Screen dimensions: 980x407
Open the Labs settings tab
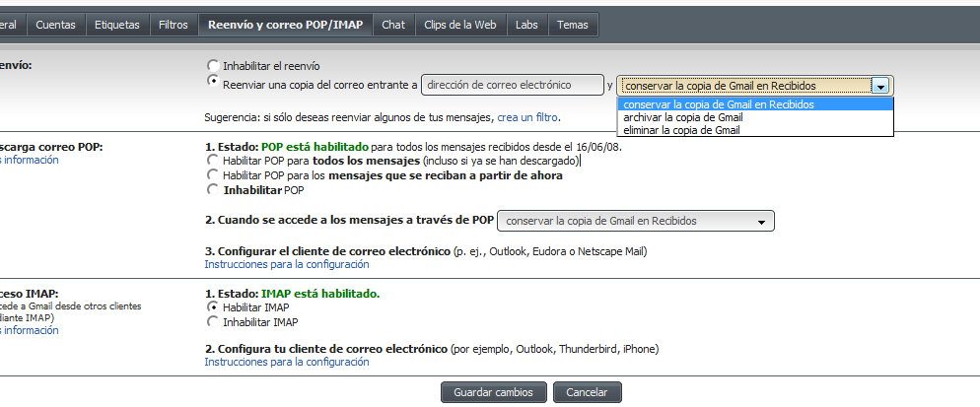527,24
